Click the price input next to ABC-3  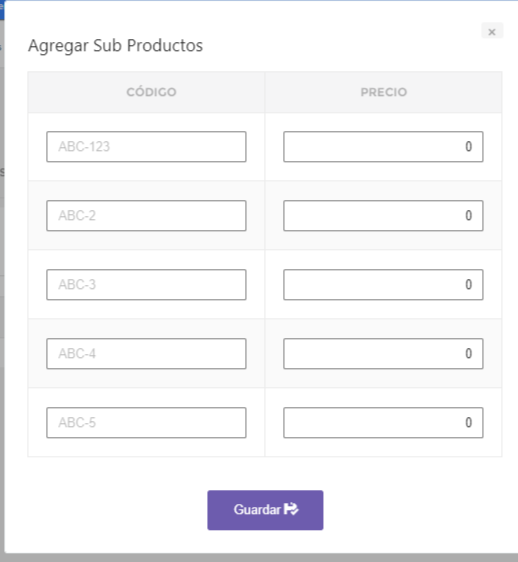(x=383, y=285)
